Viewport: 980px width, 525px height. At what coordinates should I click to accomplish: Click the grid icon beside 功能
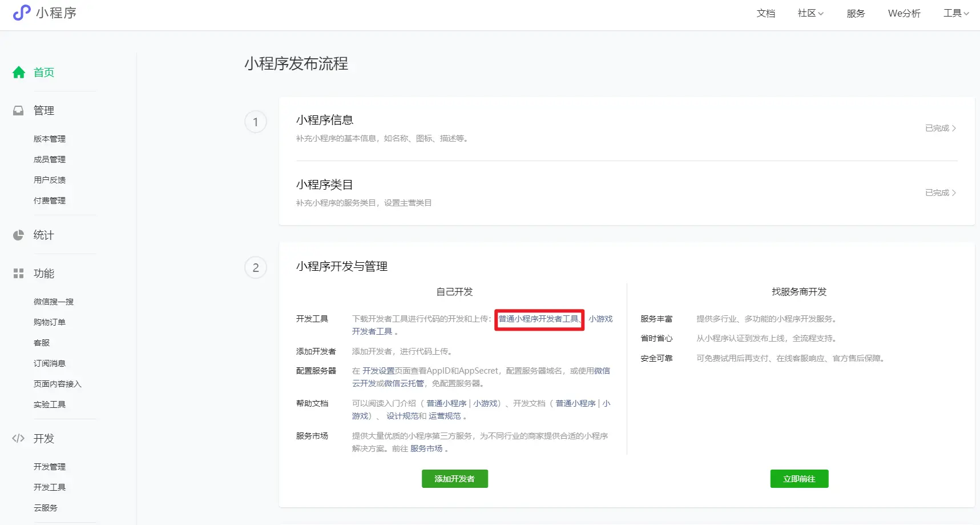[19, 274]
